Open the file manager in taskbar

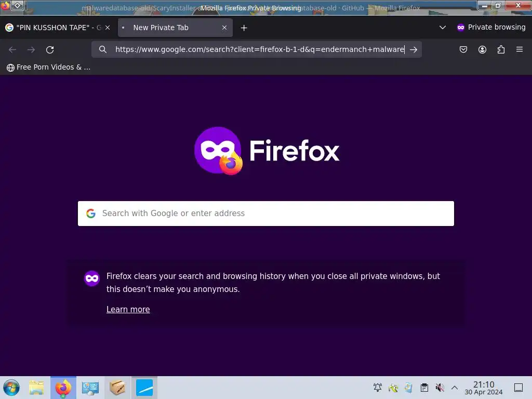tap(36, 388)
